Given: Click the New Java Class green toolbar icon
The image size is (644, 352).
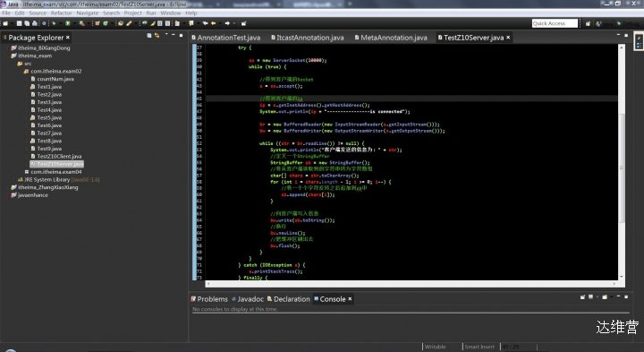Looking at the screenshot, I should (x=106, y=23).
